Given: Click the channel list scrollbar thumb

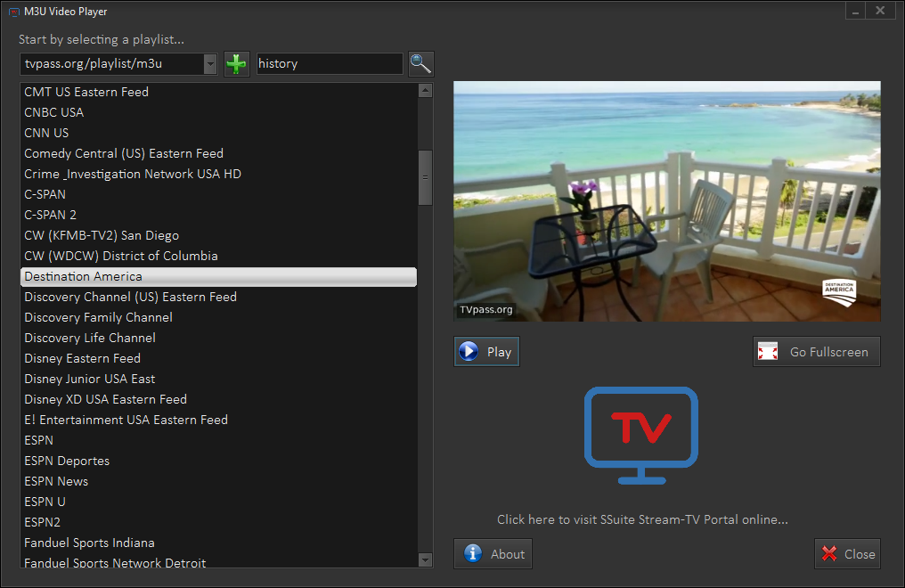Looking at the screenshot, I should (x=425, y=177).
